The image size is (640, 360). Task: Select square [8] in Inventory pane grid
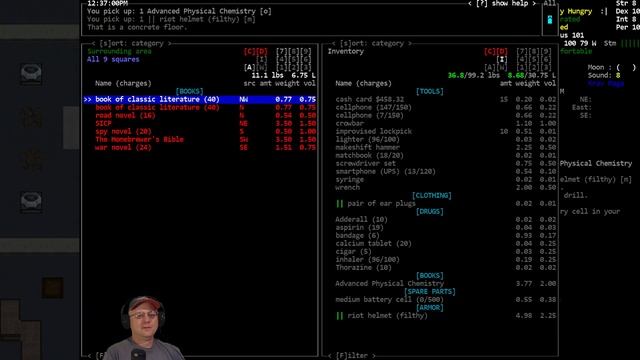click(x=534, y=51)
